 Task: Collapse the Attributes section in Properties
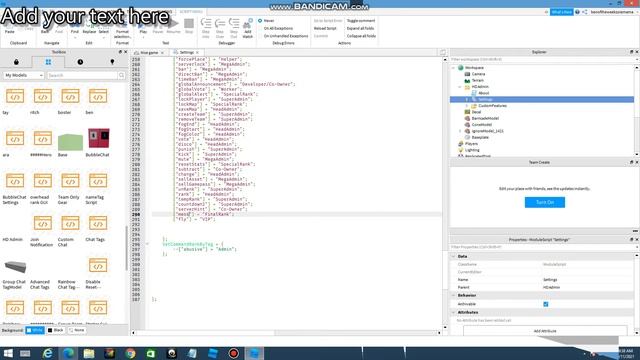pos(453,312)
